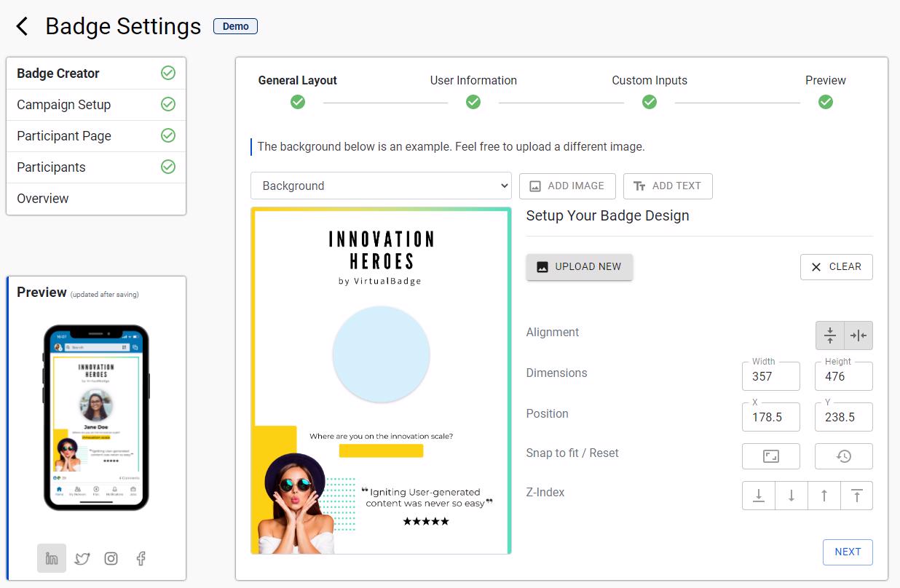The width and height of the screenshot is (900, 588).
Task: Click the Upload New button
Action: (x=579, y=266)
